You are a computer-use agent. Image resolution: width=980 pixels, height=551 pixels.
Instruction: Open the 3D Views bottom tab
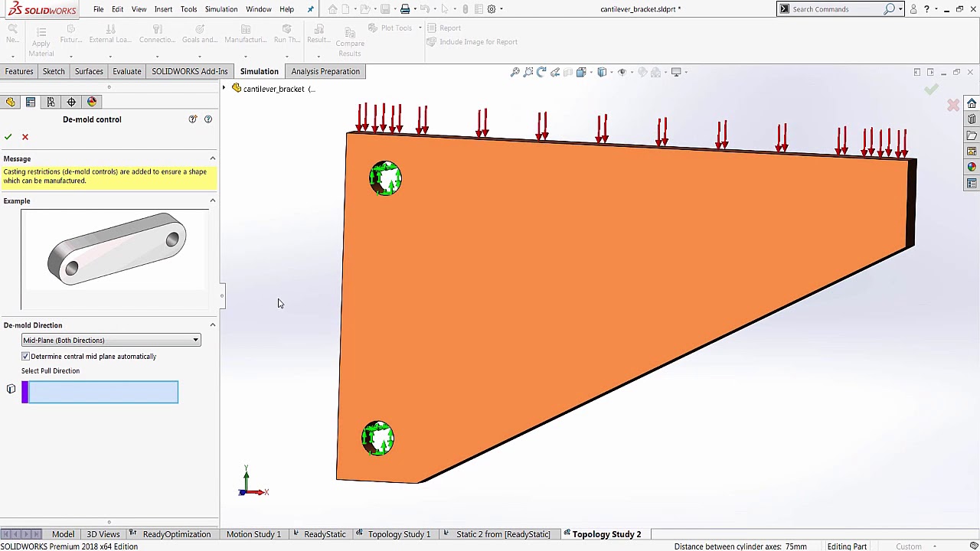pyautogui.click(x=103, y=534)
